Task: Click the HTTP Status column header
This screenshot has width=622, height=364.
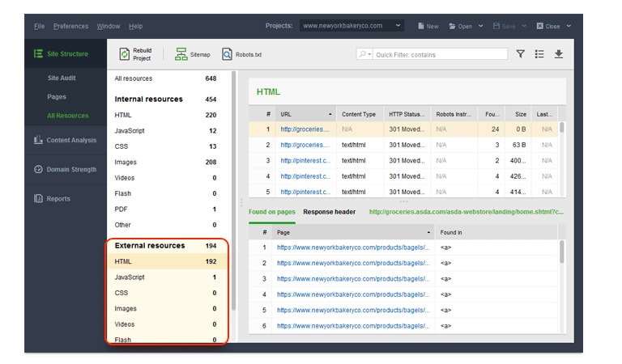Action: [407, 114]
